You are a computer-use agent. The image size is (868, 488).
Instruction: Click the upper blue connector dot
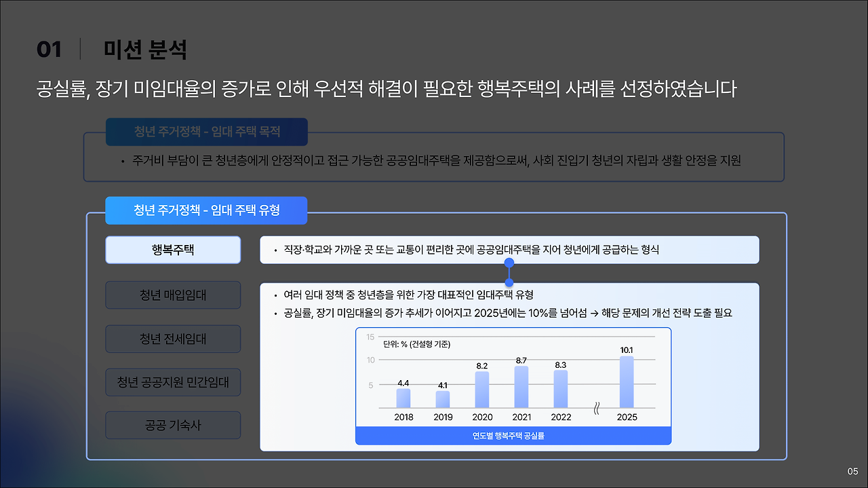tap(509, 261)
